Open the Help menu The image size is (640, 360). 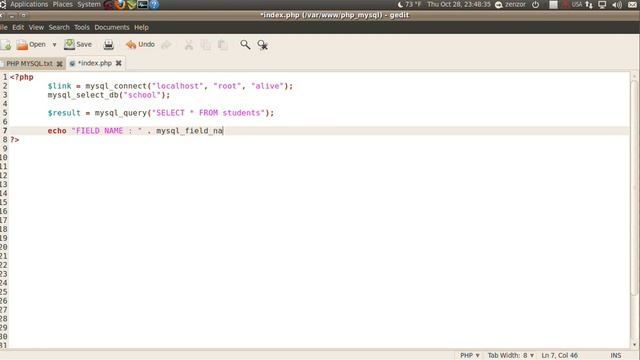(x=141, y=27)
